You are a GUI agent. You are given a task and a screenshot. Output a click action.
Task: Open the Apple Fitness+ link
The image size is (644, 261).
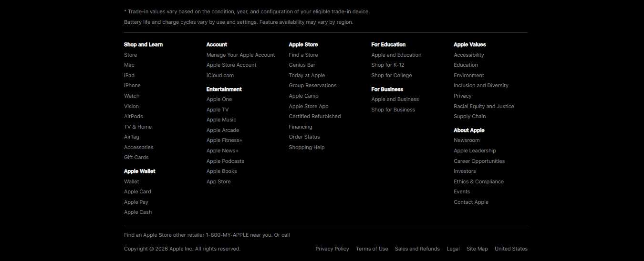pos(224,140)
